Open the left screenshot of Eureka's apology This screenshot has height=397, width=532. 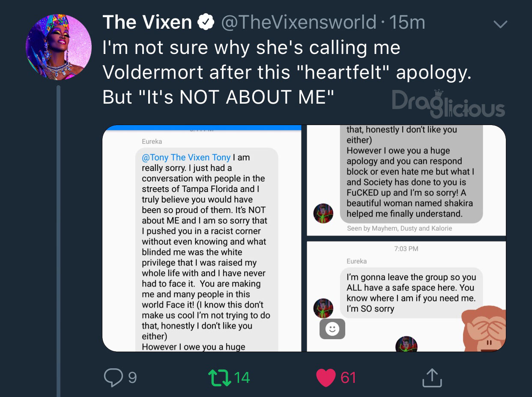click(202, 238)
